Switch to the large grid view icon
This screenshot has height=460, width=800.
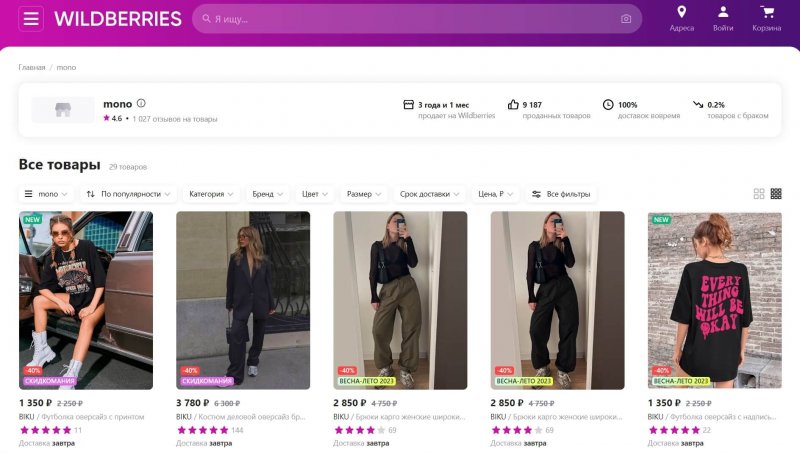click(x=759, y=194)
